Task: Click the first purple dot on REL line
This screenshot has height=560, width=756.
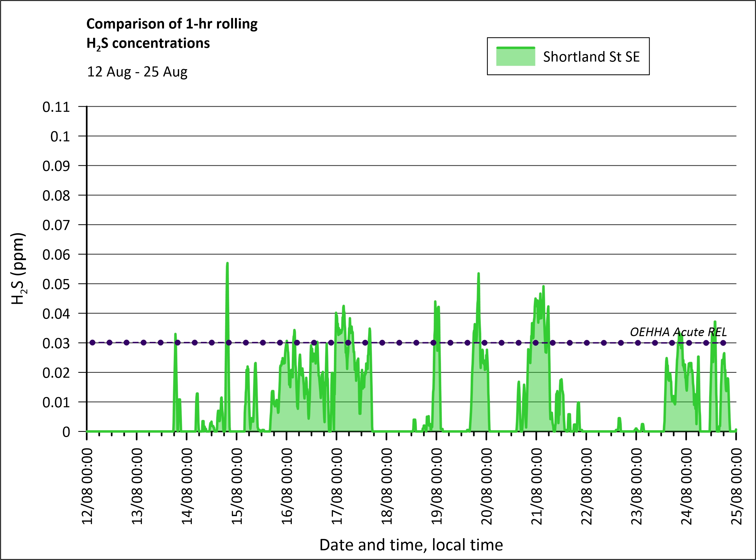Action: tap(92, 343)
